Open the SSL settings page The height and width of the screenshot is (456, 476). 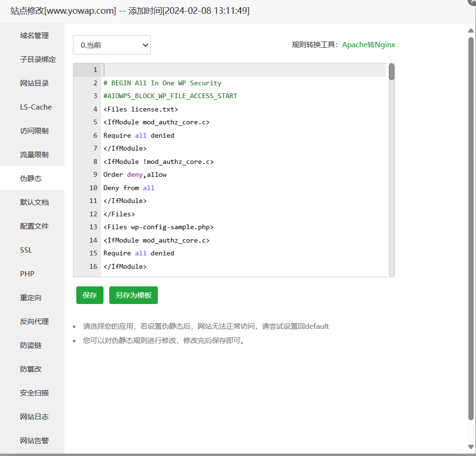26,250
